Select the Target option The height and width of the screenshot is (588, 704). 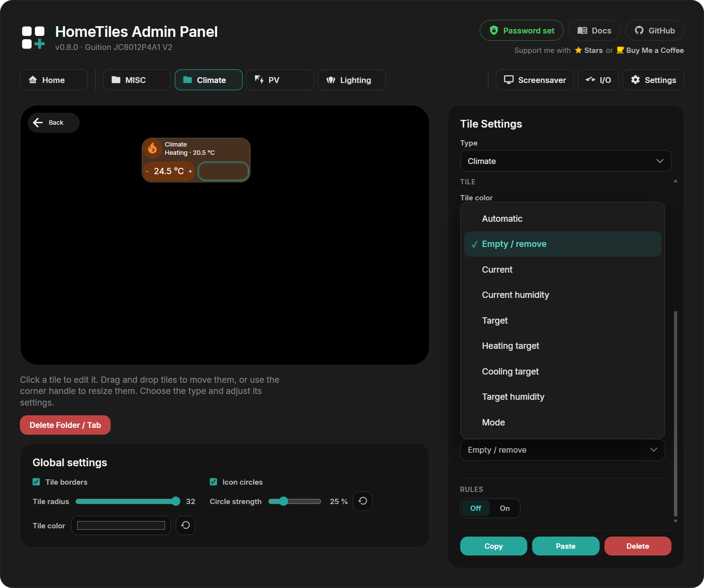[562, 321]
